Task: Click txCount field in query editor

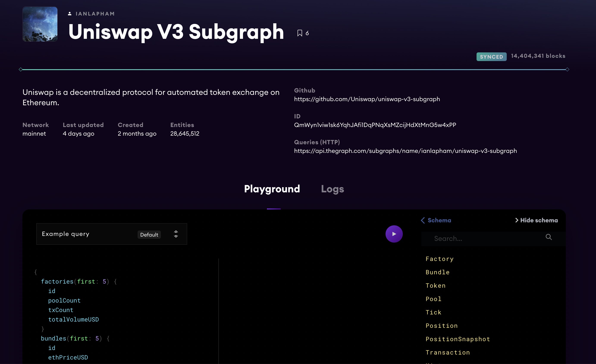Action: (61, 310)
